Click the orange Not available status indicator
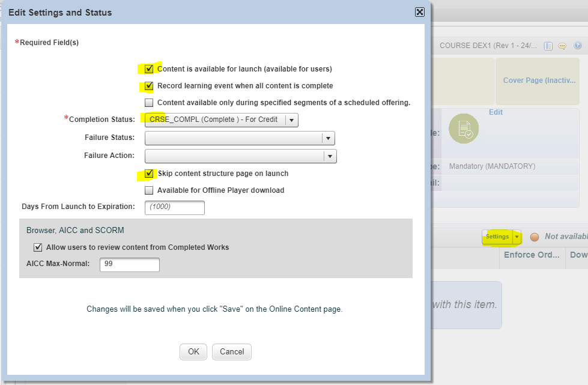The width and height of the screenshot is (588, 385). pos(535,237)
